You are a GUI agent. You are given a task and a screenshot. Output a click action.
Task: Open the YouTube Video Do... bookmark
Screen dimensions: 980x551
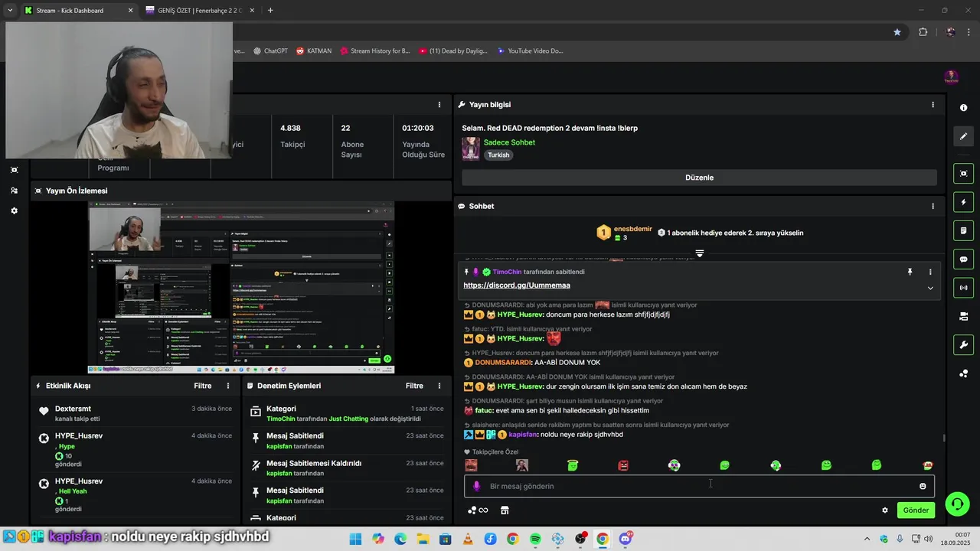pyautogui.click(x=530, y=51)
